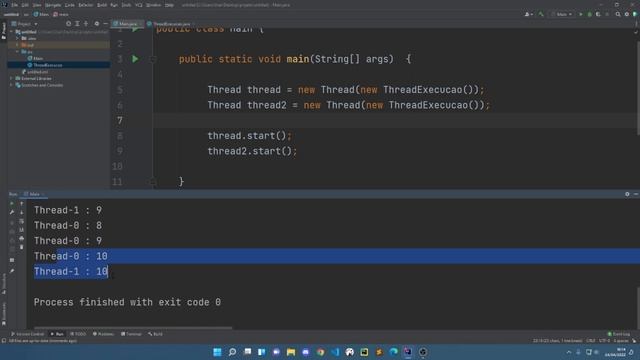
Task: Open Search Everywhere magnifier in top toolbar
Action: tap(618, 14)
